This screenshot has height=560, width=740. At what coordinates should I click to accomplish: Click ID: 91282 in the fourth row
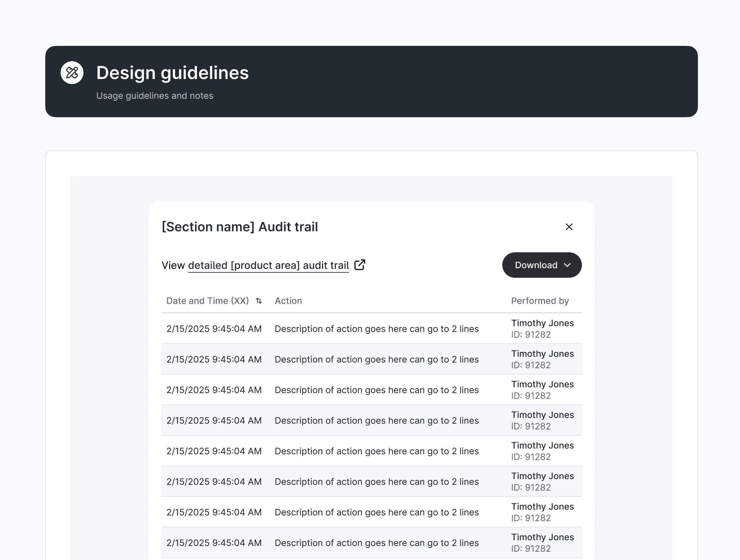coord(531,426)
